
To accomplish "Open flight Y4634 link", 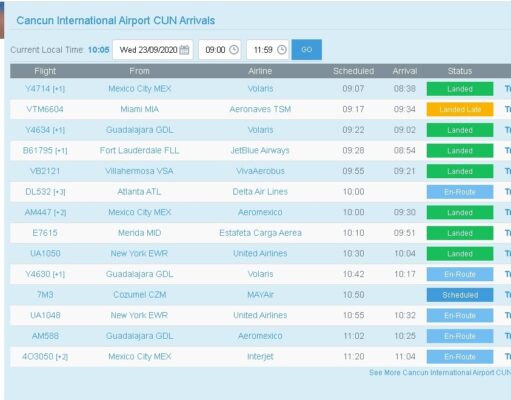I will [x=45, y=130].
